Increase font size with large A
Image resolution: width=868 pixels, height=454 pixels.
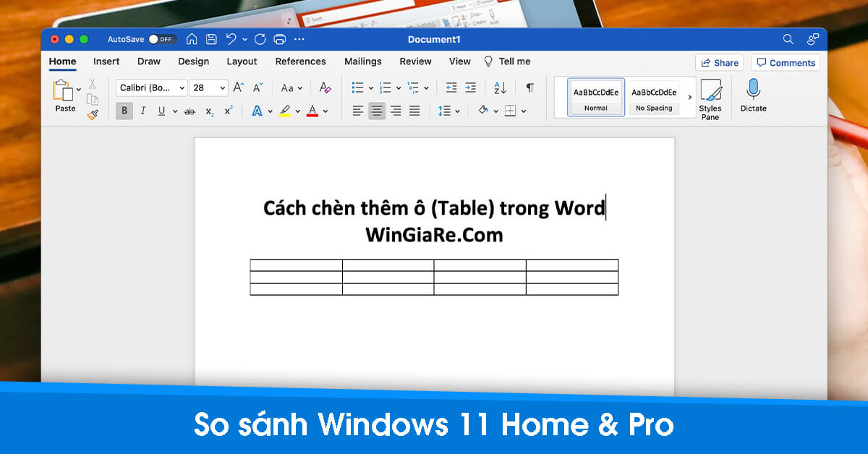239,87
